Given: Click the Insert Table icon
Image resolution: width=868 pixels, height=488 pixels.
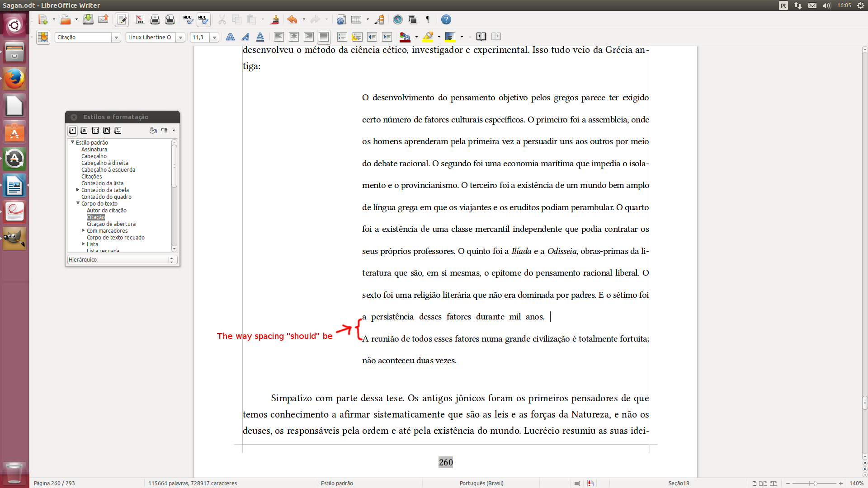Looking at the screenshot, I should point(356,19).
